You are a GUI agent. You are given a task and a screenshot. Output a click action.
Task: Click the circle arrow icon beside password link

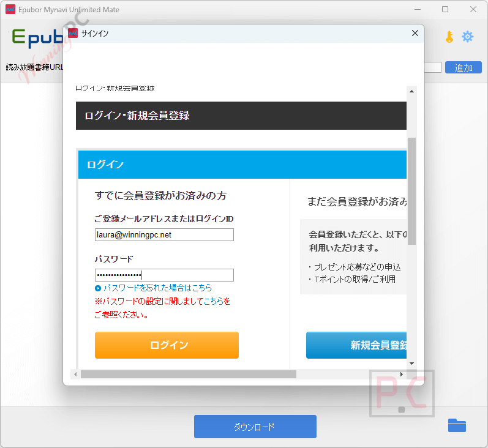pos(98,288)
